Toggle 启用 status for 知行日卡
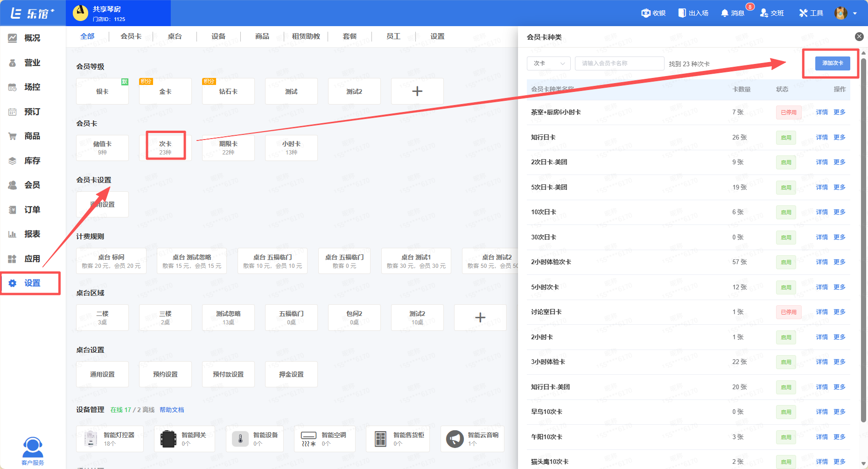 [x=786, y=138]
